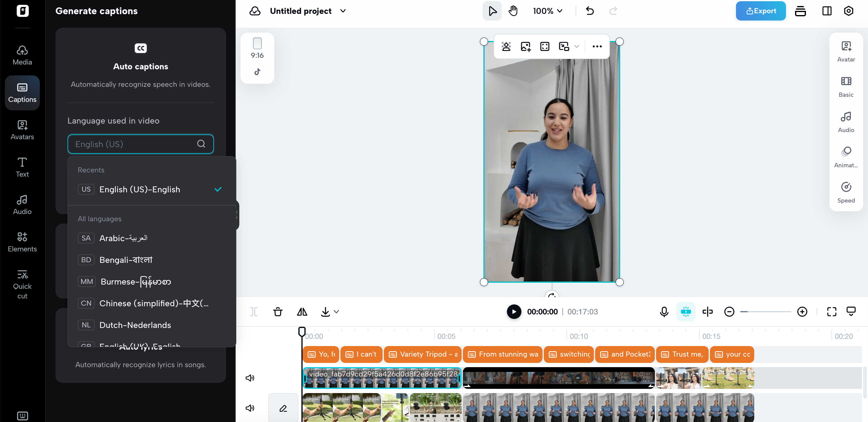Click the mirror flip icon

click(x=302, y=312)
